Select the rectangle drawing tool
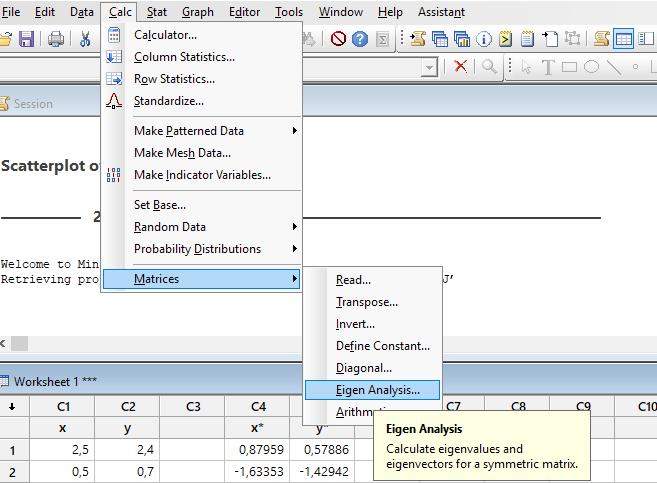The width and height of the screenshot is (657, 483). 569,67
